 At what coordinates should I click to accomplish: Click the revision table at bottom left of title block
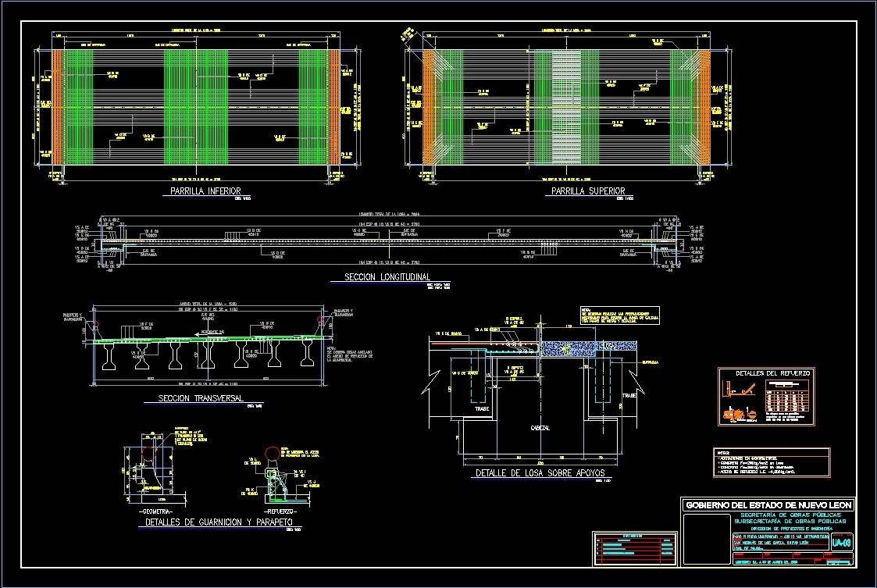pos(634,547)
